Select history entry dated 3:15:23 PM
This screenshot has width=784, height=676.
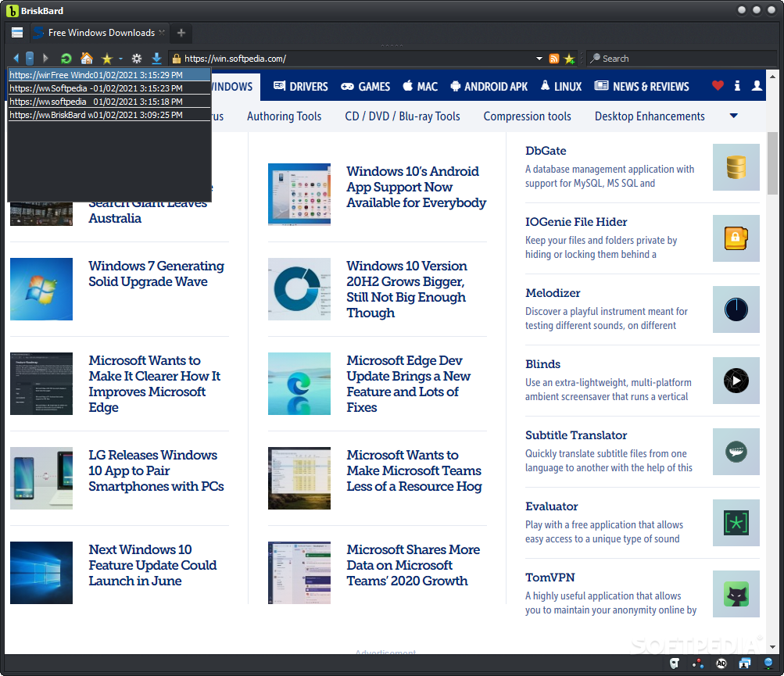pos(109,88)
